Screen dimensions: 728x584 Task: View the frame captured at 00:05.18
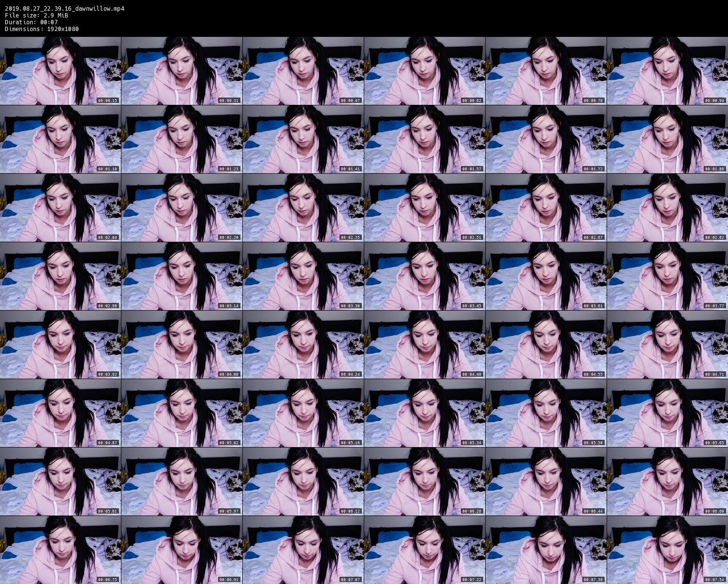tap(303, 413)
